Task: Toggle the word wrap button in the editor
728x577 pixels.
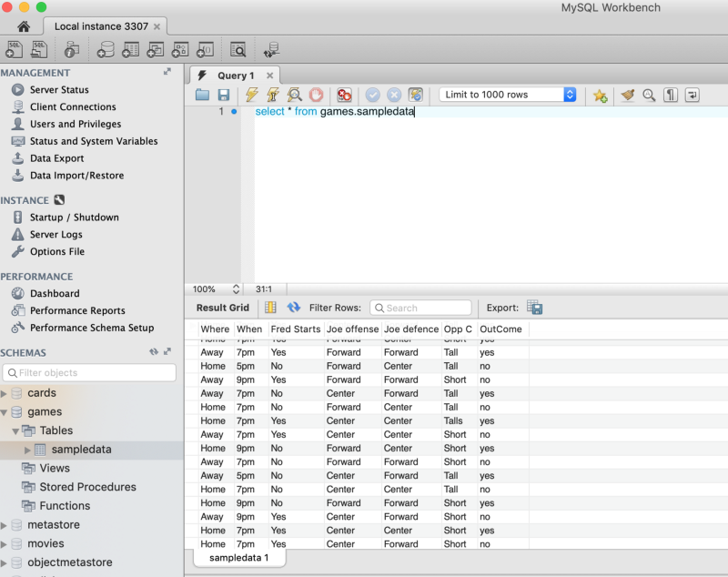Action: point(692,95)
